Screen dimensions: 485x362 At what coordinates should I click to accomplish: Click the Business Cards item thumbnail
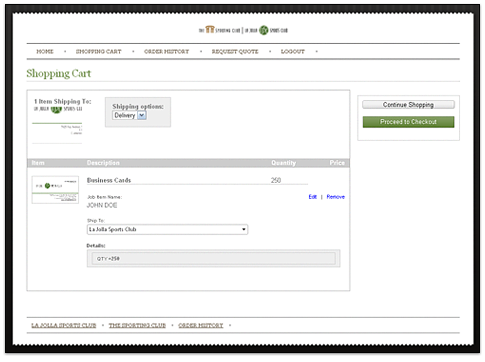[x=55, y=190]
